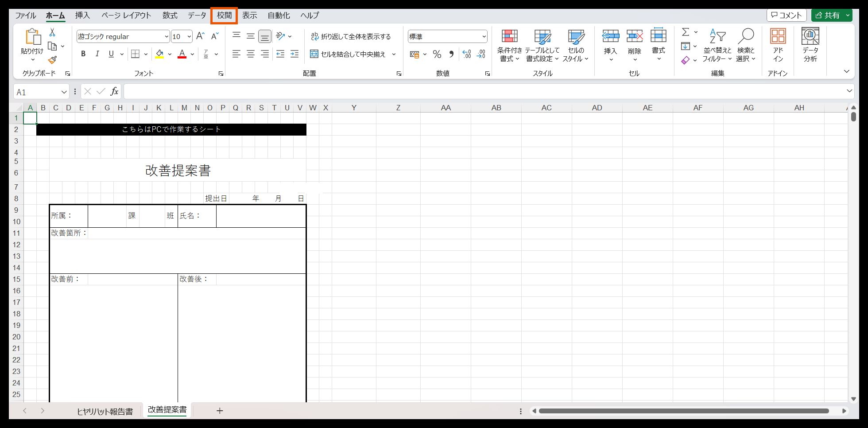Add a new sheet with the plus button
868x428 pixels.
220,411
